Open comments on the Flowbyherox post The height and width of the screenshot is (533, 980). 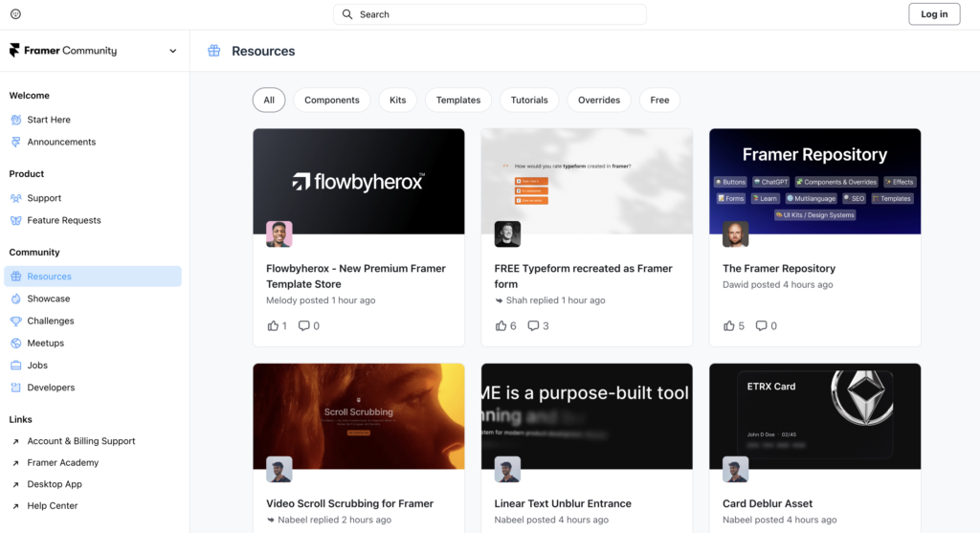pos(303,325)
